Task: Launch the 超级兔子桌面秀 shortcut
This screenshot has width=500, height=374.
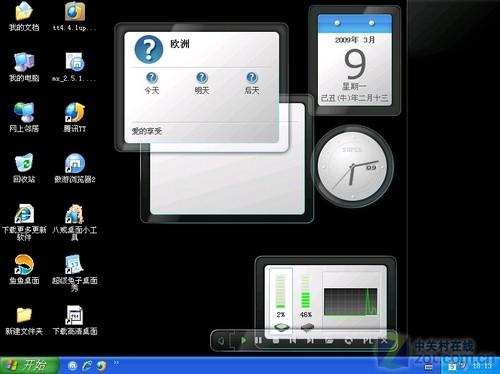Action: point(75,273)
